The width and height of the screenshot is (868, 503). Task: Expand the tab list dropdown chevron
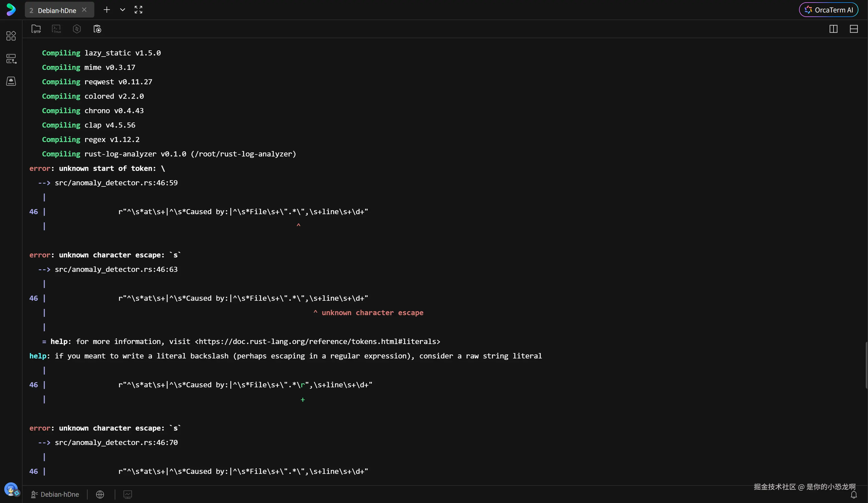[x=122, y=10]
